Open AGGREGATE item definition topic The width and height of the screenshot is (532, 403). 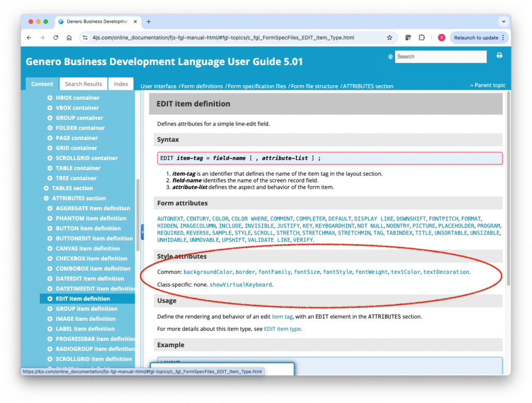coord(92,208)
